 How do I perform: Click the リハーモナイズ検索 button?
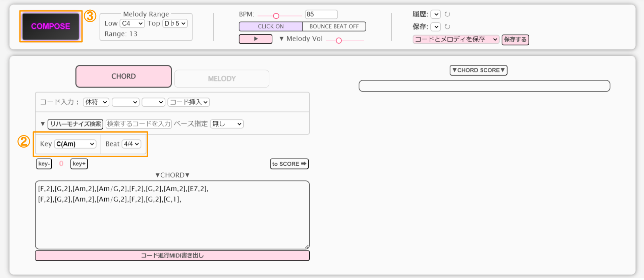(x=75, y=124)
